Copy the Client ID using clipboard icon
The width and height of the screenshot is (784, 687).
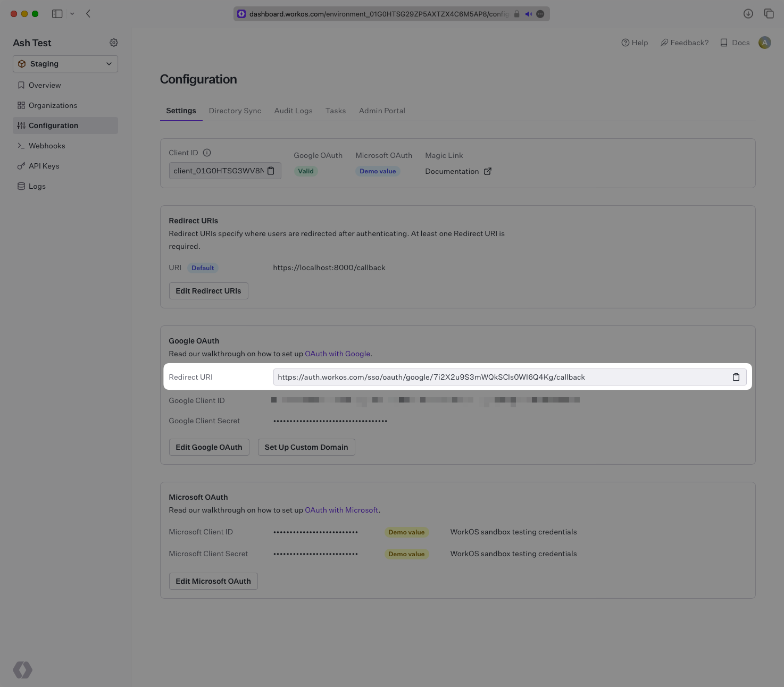[271, 171]
